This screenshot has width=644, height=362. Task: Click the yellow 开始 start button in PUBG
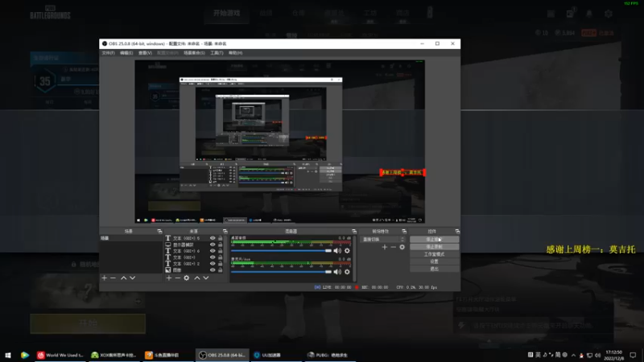pyautogui.click(x=88, y=323)
